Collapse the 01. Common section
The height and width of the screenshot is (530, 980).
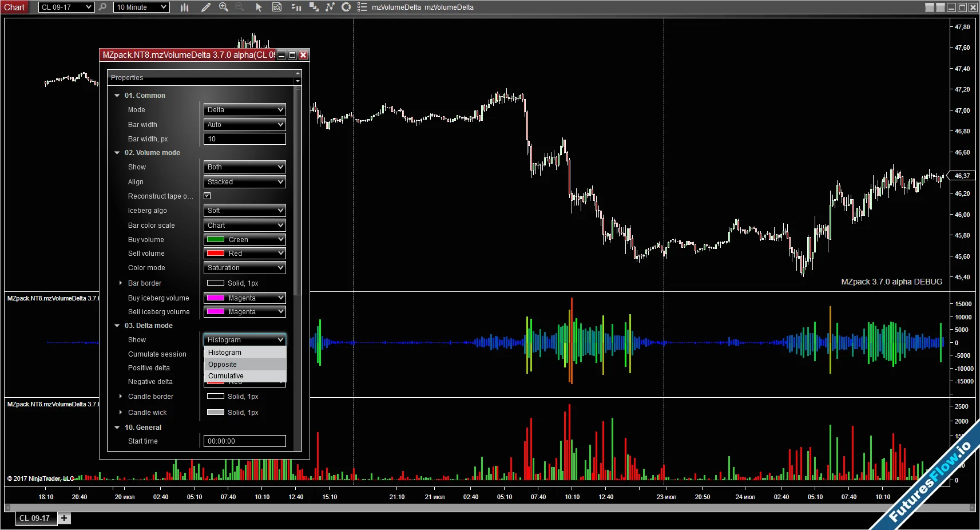coord(117,96)
